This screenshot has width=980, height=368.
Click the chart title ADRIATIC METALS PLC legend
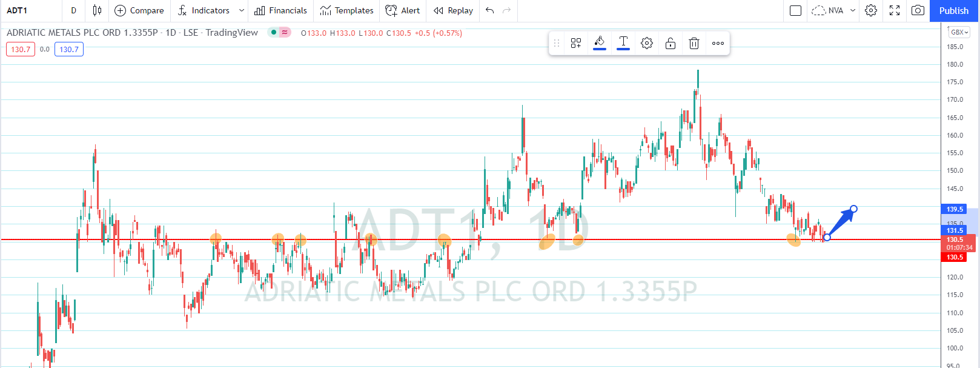pos(132,33)
